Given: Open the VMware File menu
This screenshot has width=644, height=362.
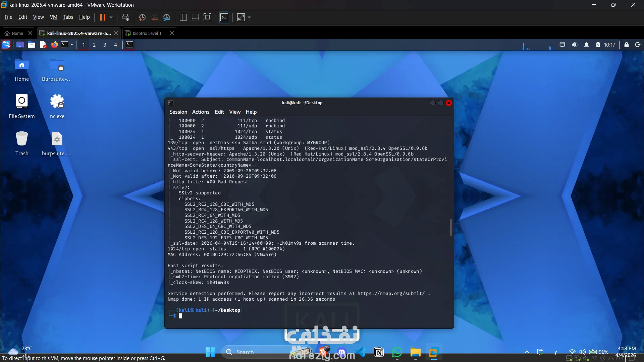Looking at the screenshot, I should (x=8, y=17).
